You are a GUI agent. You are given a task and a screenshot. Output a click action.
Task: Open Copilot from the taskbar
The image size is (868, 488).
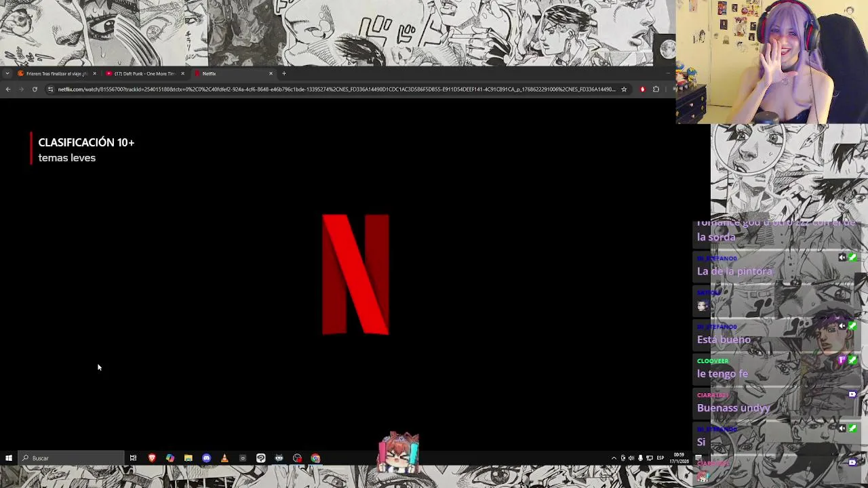(x=170, y=458)
